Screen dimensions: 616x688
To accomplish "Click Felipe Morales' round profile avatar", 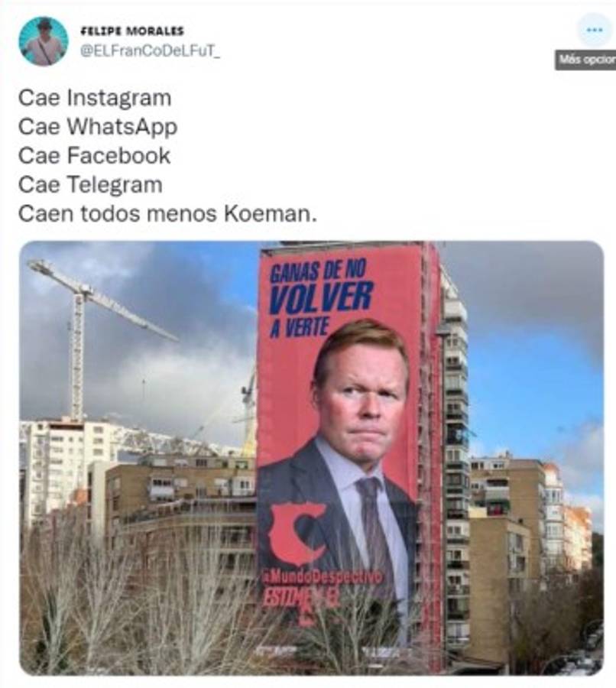I will [44, 41].
